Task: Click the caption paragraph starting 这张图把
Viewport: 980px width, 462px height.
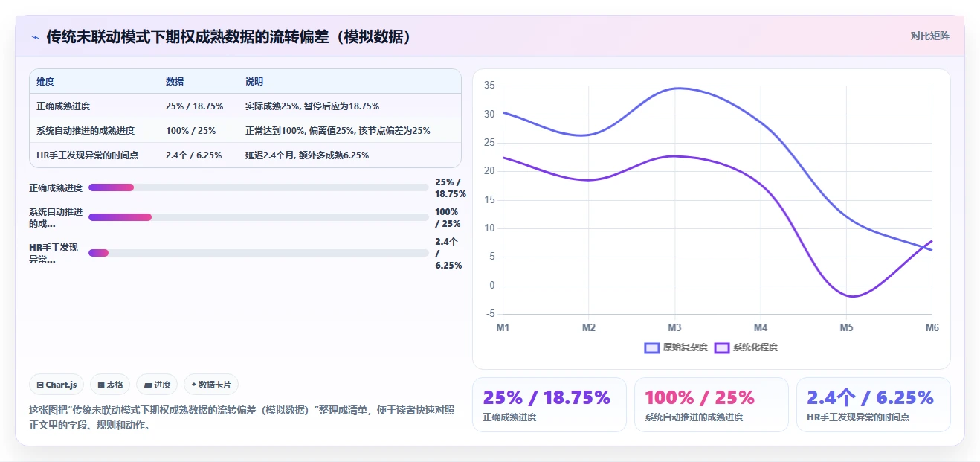Action: pos(242,417)
